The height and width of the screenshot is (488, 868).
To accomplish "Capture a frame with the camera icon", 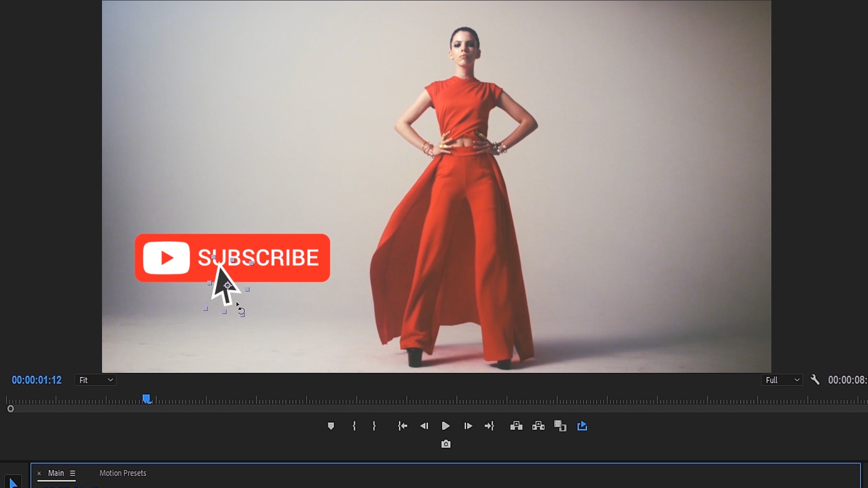I will click(x=446, y=444).
